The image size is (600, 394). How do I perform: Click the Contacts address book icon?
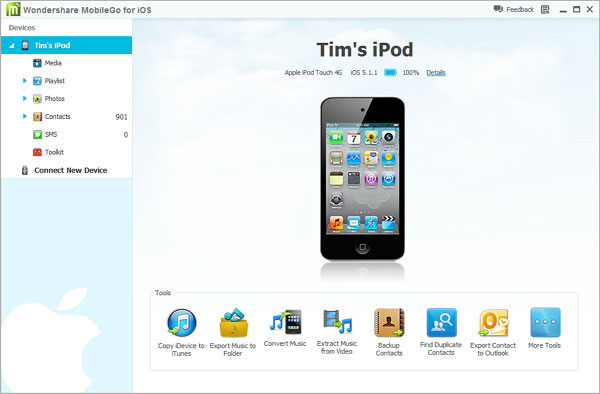click(x=37, y=116)
